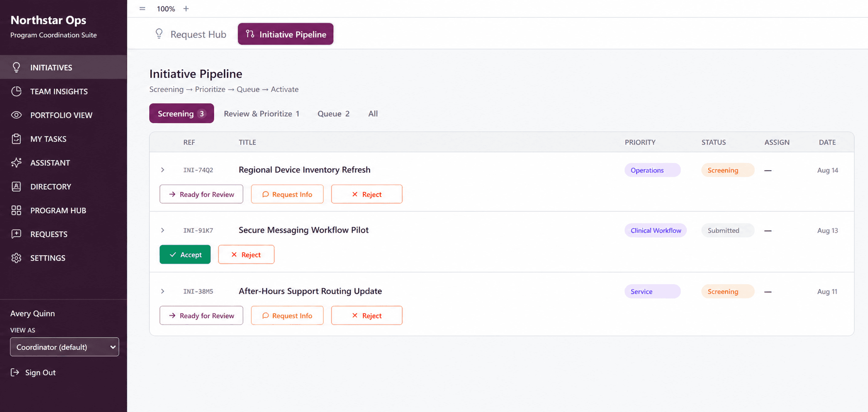Click the INI-38M5 reference code
Viewport: 868px width, 412px height.
click(198, 291)
